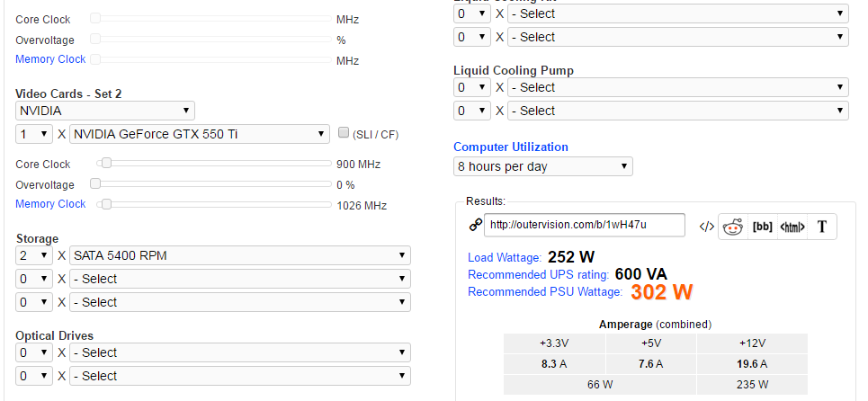This screenshot has height=401, width=868.
Task: Click the [bb] BBCode format icon
Action: pos(763,227)
